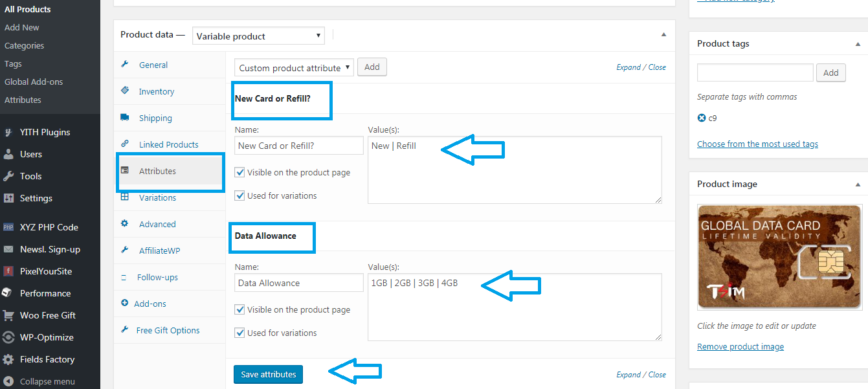
Task: Click the Shipping tab truck icon
Action: 125,118
